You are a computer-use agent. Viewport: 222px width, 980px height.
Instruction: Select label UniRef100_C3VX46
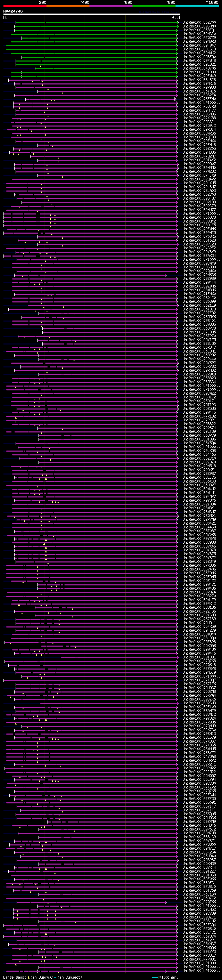click(199, 546)
